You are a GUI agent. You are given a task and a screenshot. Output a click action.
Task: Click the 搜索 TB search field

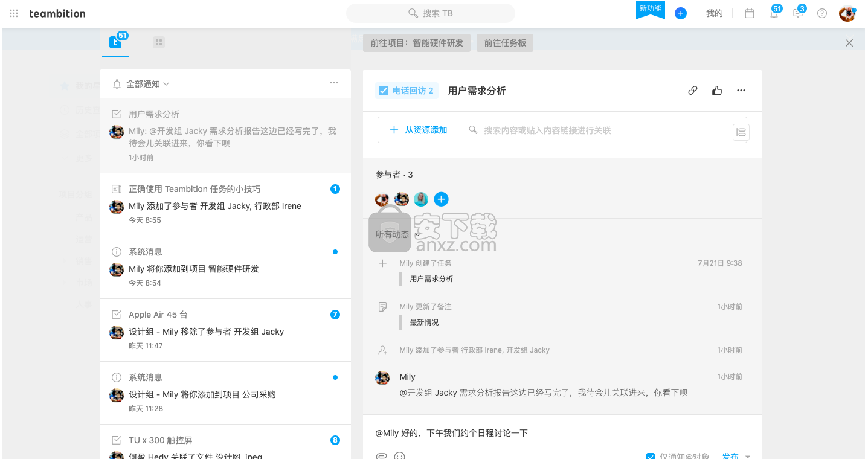431,13
